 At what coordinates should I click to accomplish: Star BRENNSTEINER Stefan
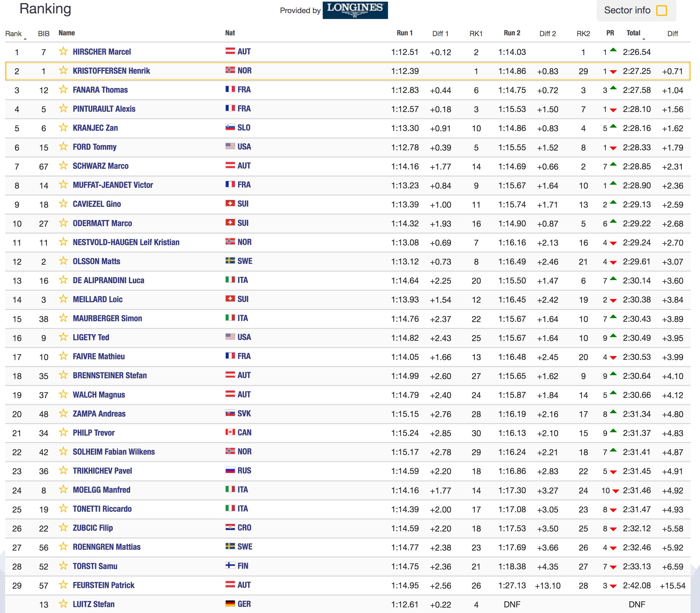click(63, 376)
